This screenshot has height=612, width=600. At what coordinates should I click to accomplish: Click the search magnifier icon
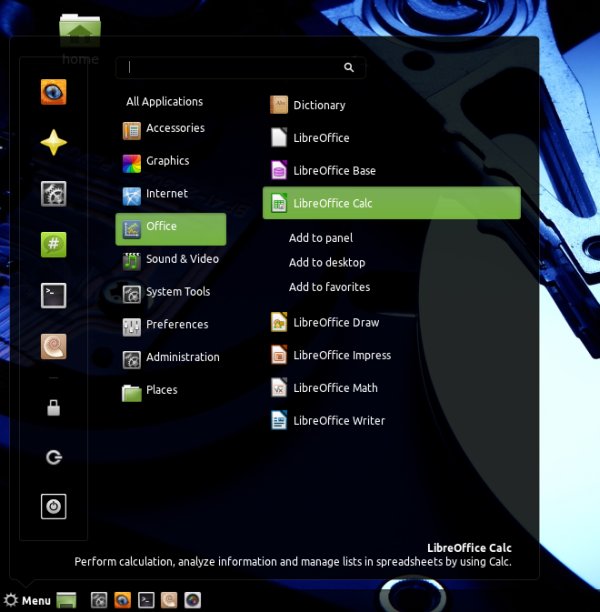349,68
